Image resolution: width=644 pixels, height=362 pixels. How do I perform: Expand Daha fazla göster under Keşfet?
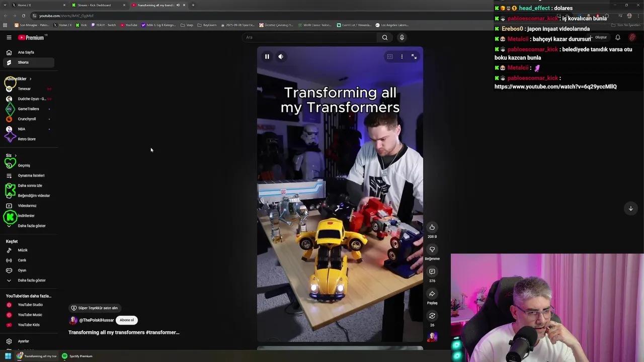tap(28, 281)
